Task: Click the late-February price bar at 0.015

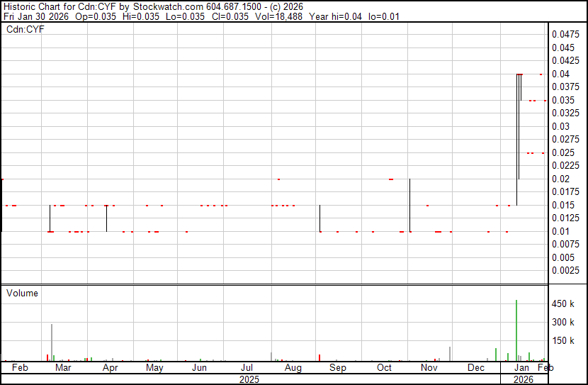Action: 50,218
